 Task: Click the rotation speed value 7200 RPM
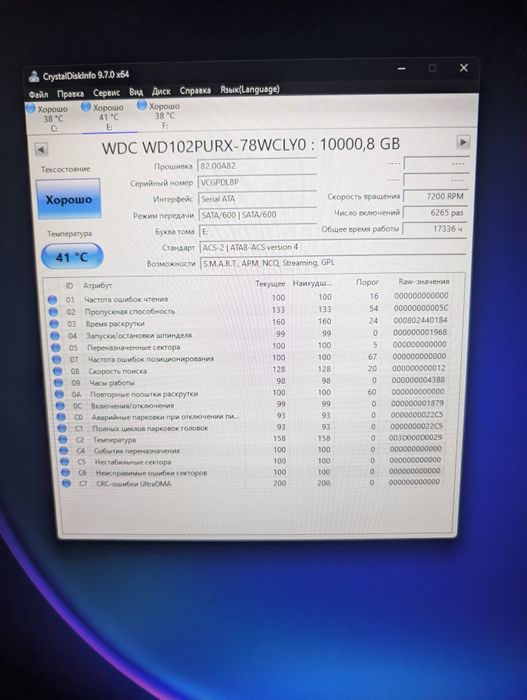coord(435,196)
